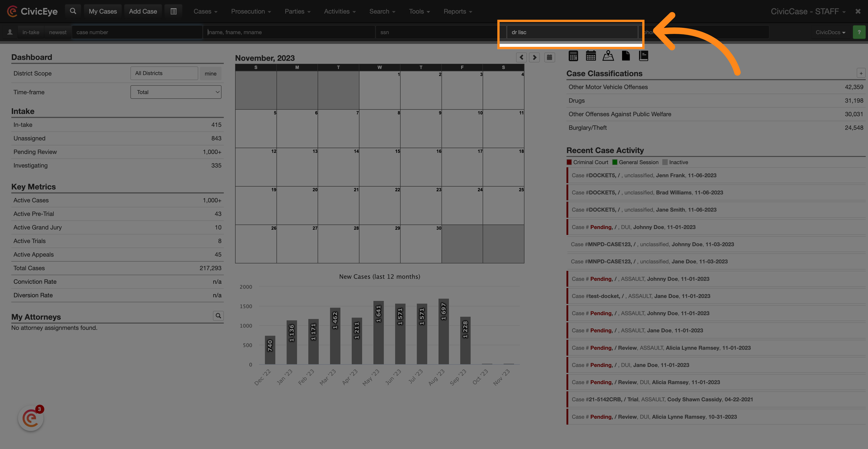Click the small calendar icon beside month arrows
Viewport: 868px width, 449px height.
[550, 57]
